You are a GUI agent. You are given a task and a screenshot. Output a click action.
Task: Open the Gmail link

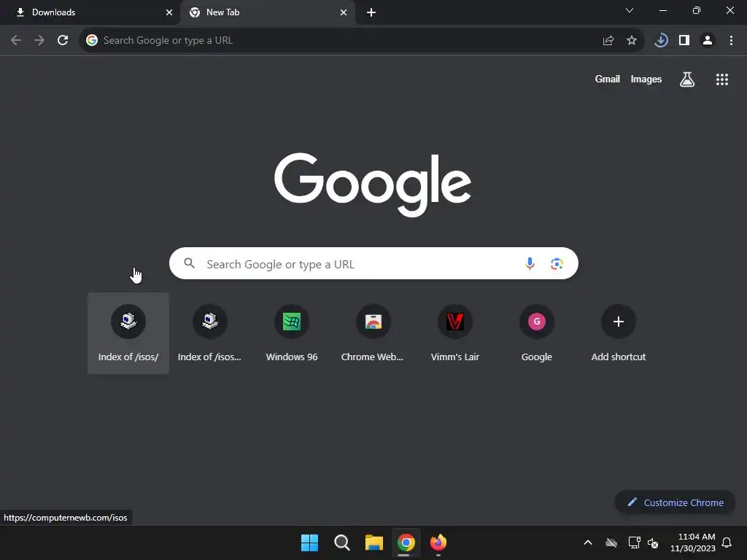point(608,79)
